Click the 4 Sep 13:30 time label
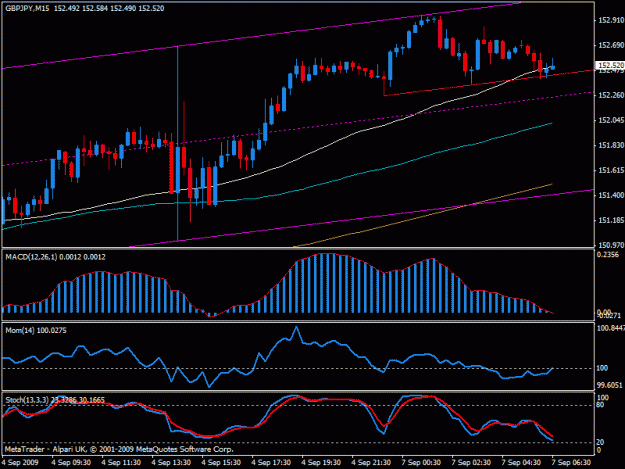Image resolution: width=625 pixels, height=469 pixels. (x=171, y=462)
